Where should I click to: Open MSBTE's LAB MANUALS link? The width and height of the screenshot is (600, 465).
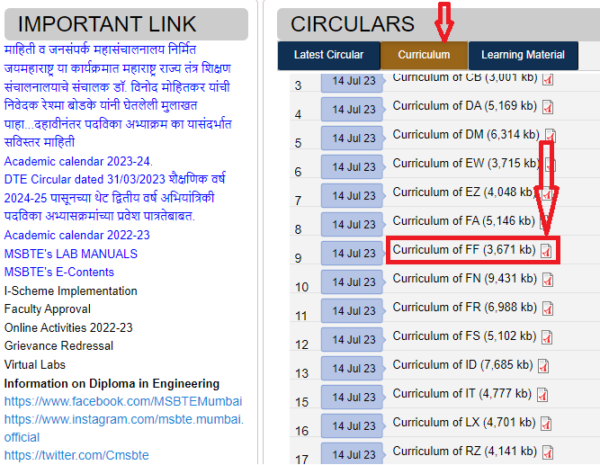71,254
